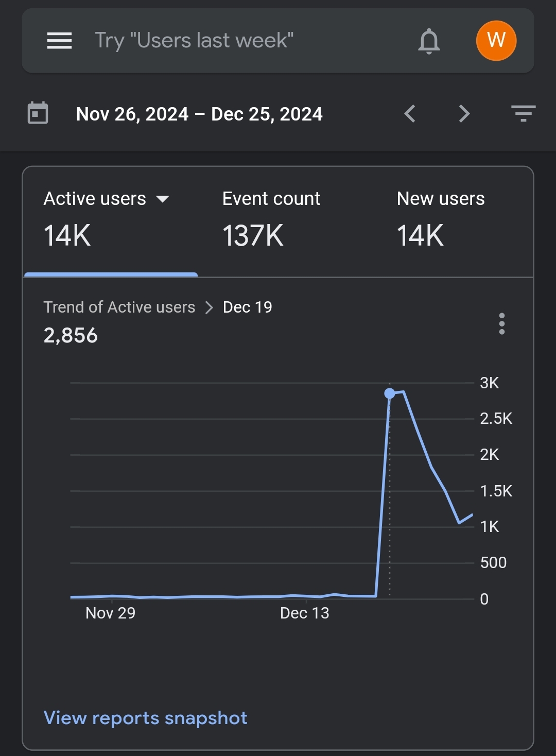Tap the Dec 13 x-axis label
Viewport: 556px width, 756px height.
(x=304, y=613)
